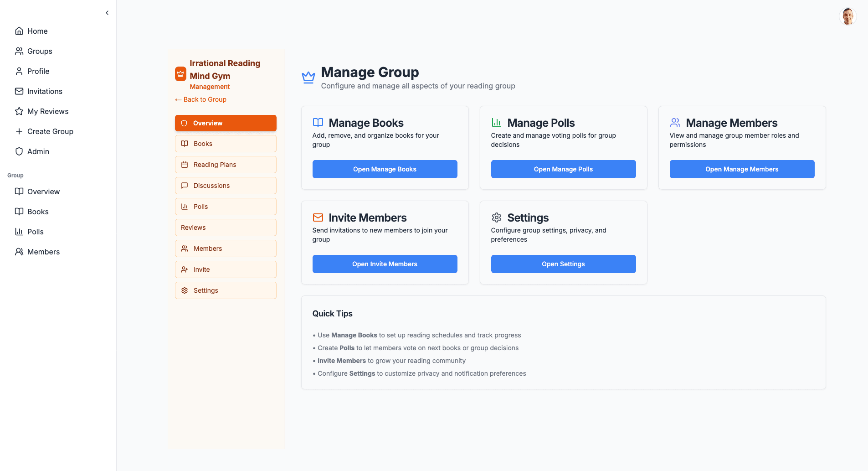
Task: Open Members in management panel
Action: tap(226, 248)
